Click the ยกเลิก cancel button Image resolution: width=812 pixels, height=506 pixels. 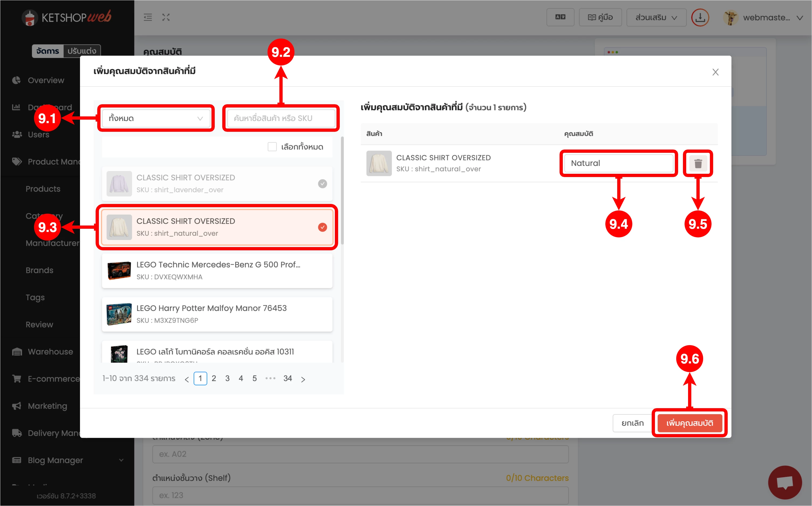tap(632, 423)
